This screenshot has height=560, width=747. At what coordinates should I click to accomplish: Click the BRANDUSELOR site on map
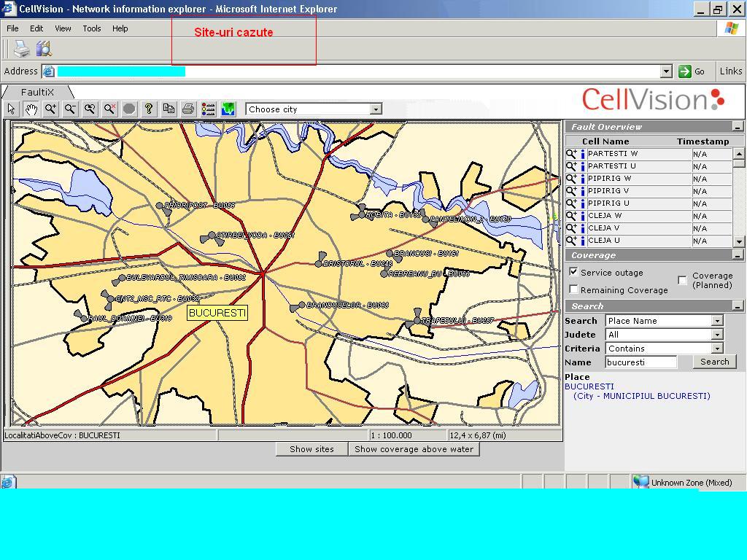(301, 306)
